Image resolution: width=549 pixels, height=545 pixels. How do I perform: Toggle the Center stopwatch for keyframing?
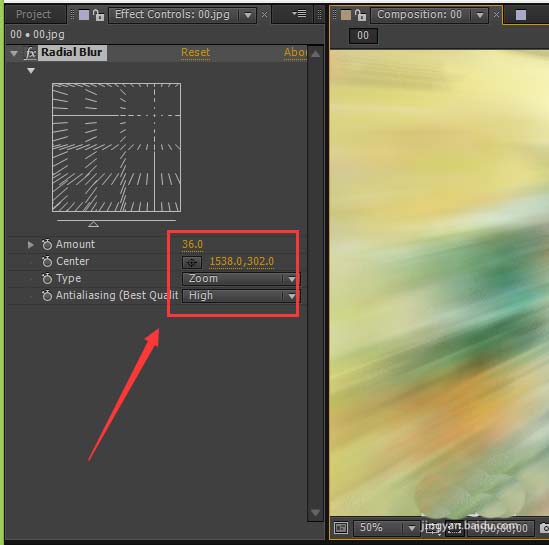pyautogui.click(x=47, y=261)
